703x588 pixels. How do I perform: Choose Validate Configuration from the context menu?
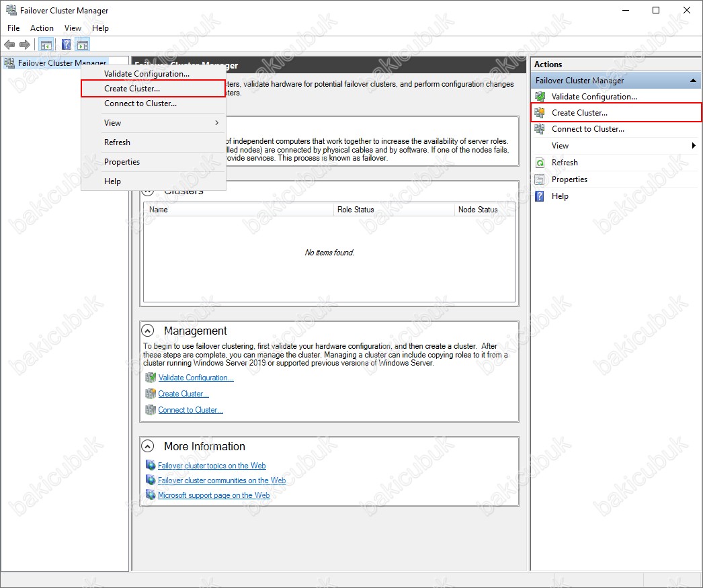coord(153,73)
